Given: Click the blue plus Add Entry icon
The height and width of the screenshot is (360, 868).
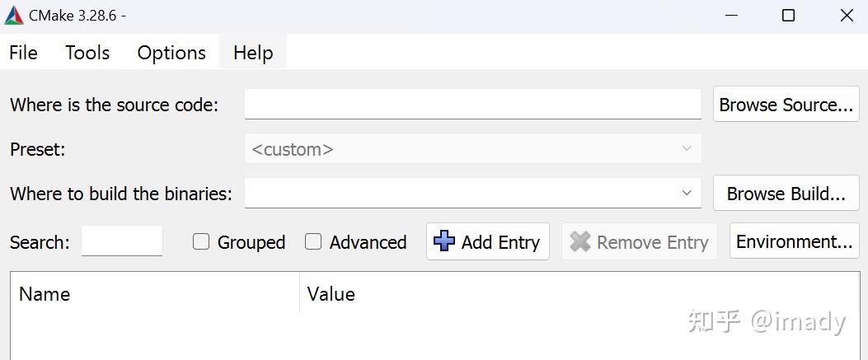Looking at the screenshot, I should tap(443, 241).
